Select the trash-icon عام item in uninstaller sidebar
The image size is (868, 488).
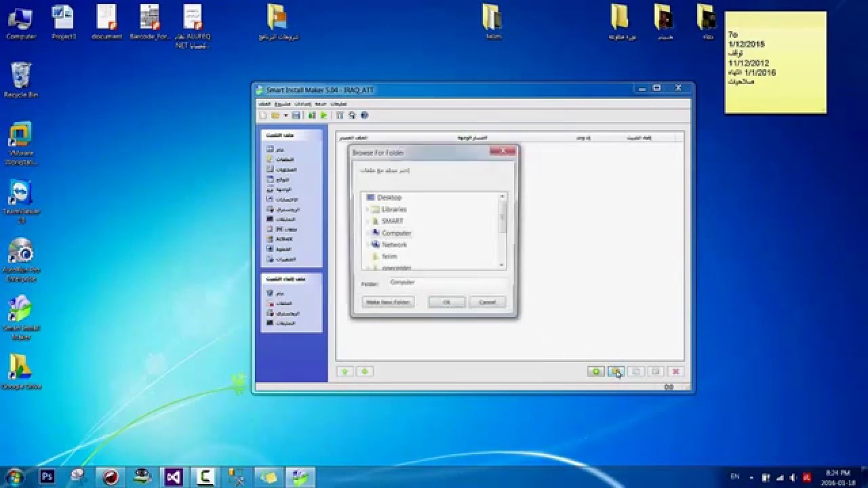(275, 293)
